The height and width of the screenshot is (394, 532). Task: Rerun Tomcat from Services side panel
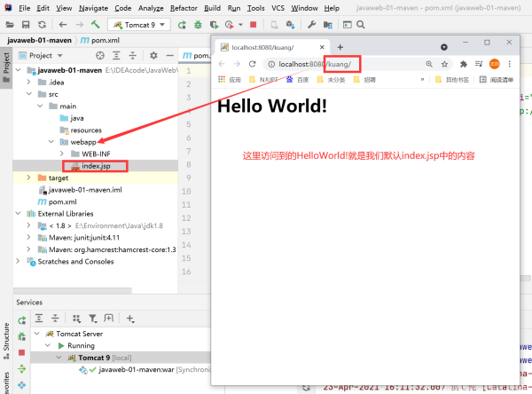point(22,319)
